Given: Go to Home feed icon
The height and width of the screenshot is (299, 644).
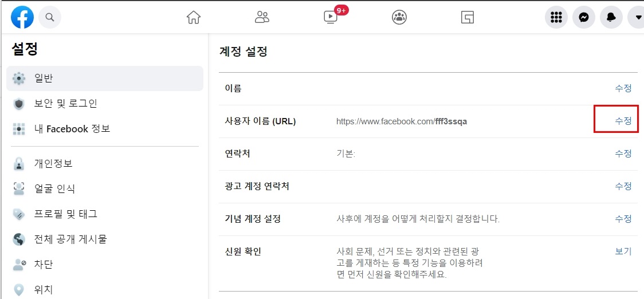Looking at the screenshot, I should click(x=194, y=17).
